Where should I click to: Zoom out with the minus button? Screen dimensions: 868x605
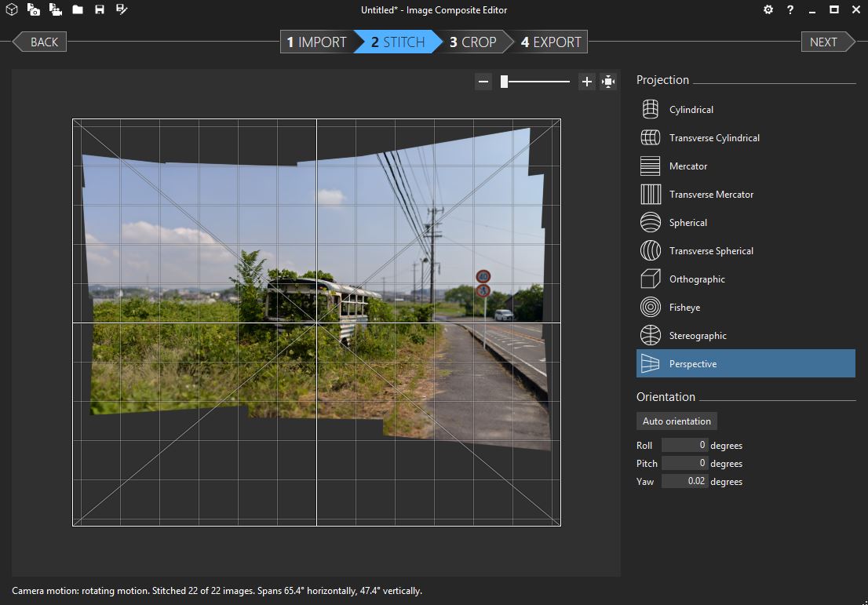click(x=483, y=82)
